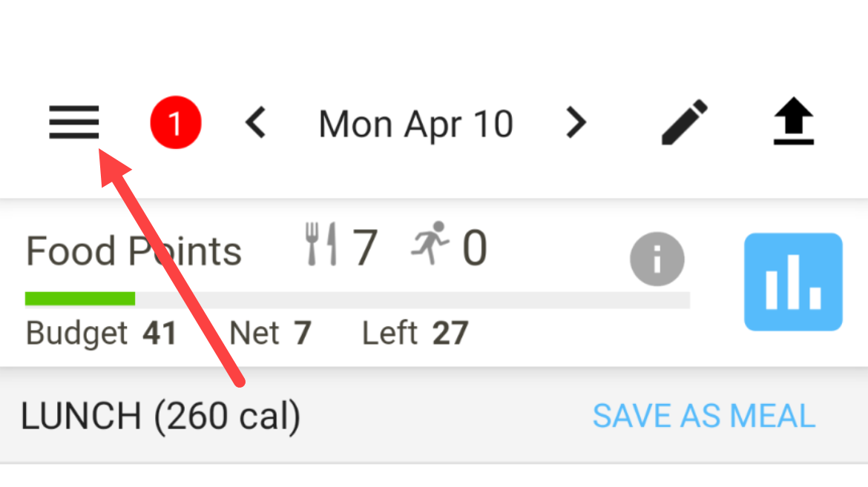The width and height of the screenshot is (868, 487).
Task: Click the exercise points count of 0
Action: coord(475,248)
